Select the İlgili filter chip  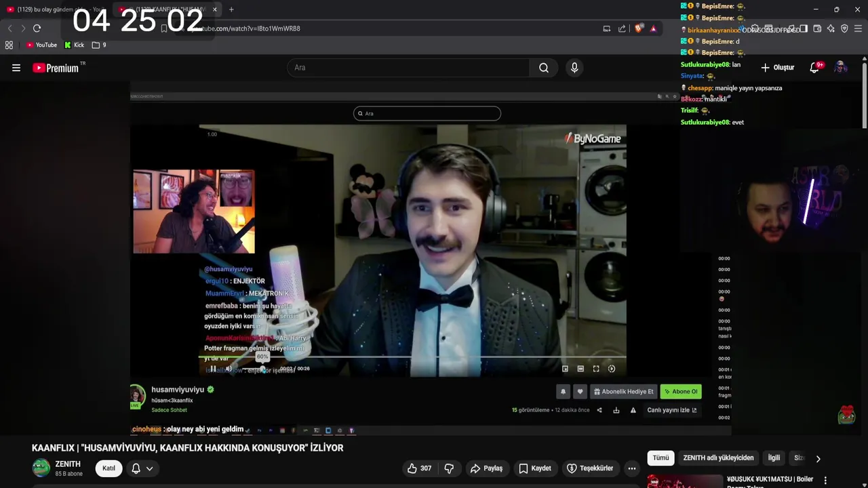774,458
